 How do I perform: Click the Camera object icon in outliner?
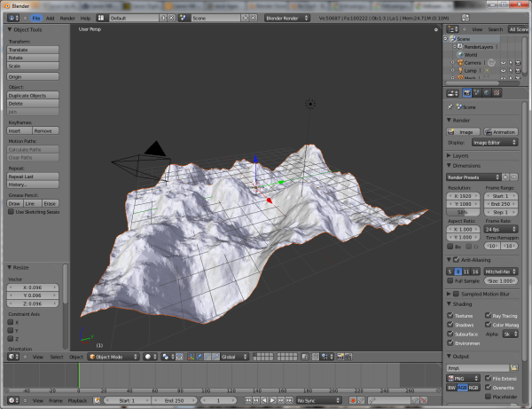[x=460, y=63]
